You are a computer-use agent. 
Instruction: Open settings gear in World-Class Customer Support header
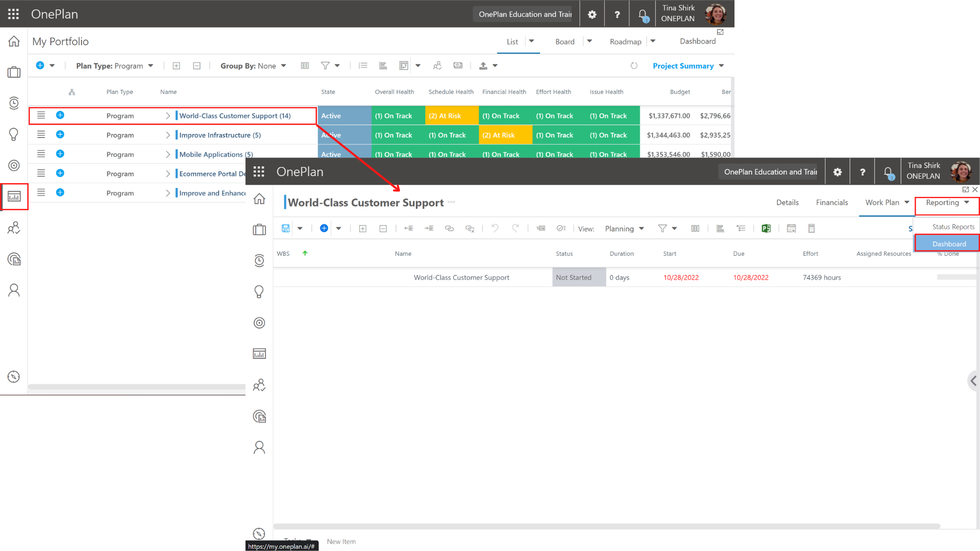tap(838, 172)
